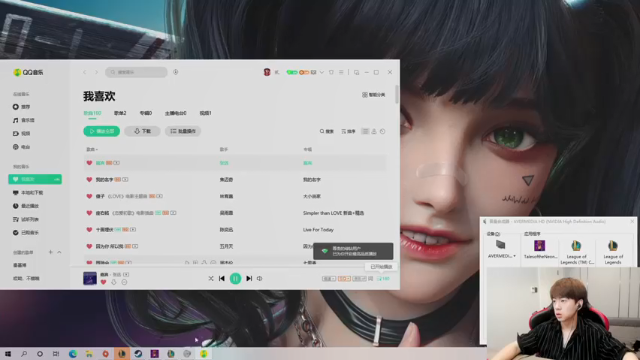This screenshot has width=640, height=360.
Task: Toggle like heart for now-playing song
Action: [x=103, y=282]
